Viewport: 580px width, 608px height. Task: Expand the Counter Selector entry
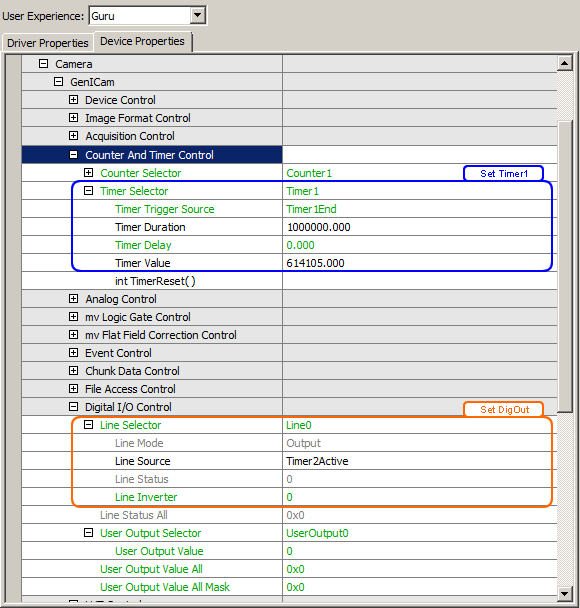click(x=88, y=173)
